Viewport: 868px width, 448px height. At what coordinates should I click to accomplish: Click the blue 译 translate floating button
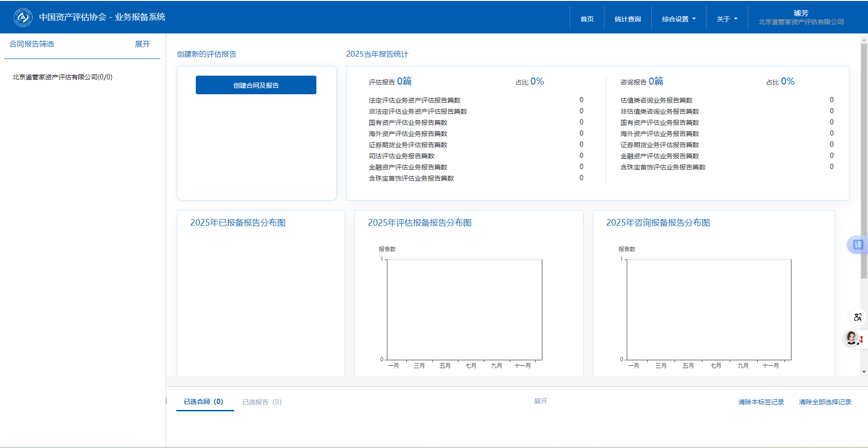pos(857,245)
